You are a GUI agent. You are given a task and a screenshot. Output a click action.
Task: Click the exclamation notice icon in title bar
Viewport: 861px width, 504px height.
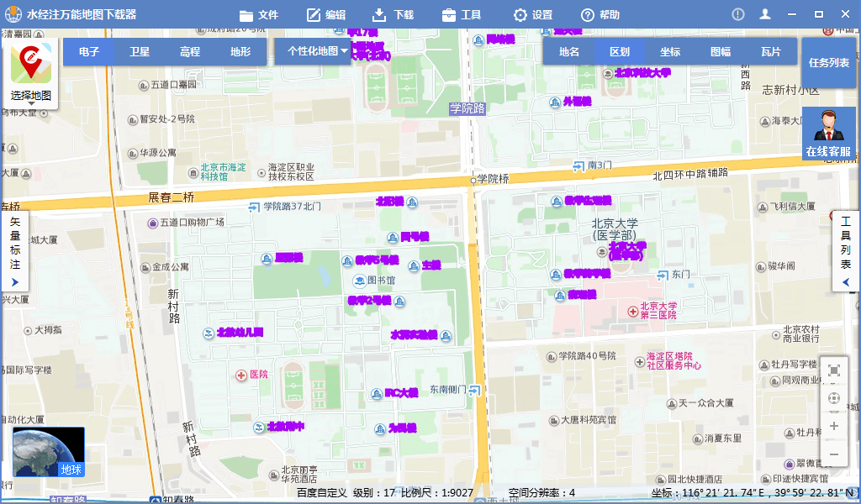pos(738,15)
